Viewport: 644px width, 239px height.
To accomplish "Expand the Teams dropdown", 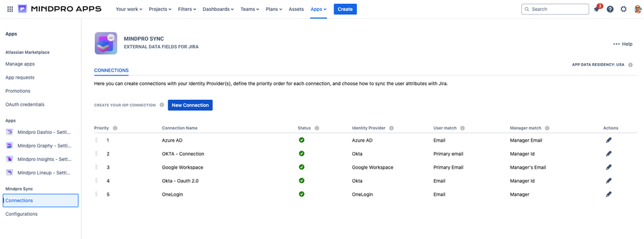I will 250,9.
